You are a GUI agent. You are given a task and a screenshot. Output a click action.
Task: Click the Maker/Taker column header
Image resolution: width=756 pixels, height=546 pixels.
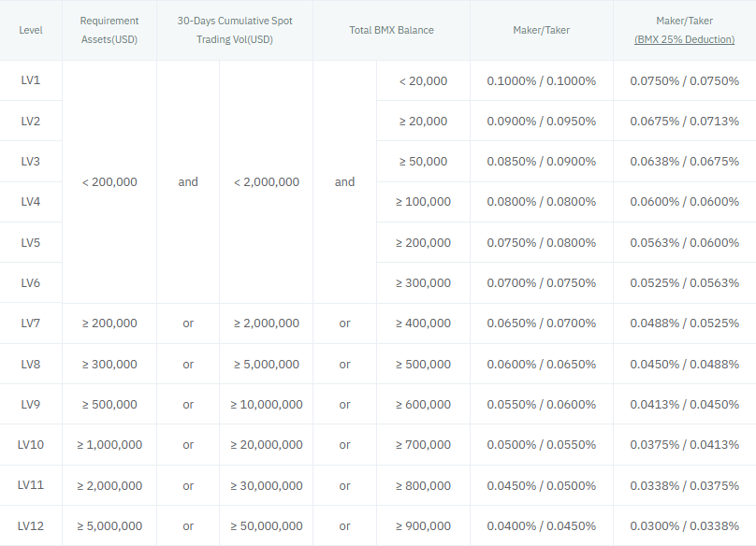541,30
